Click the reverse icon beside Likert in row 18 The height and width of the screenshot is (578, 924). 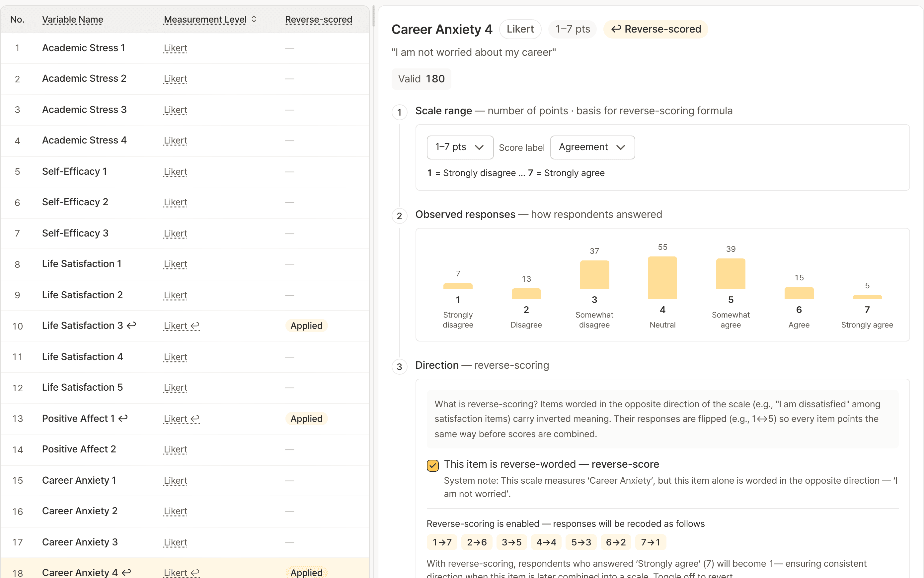coord(195,573)
